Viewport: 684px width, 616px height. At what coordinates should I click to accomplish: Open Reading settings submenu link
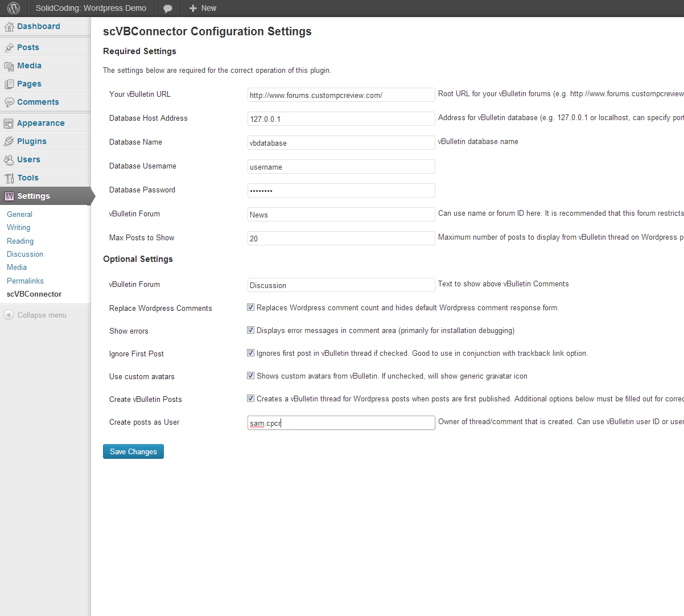pos(20,241)
